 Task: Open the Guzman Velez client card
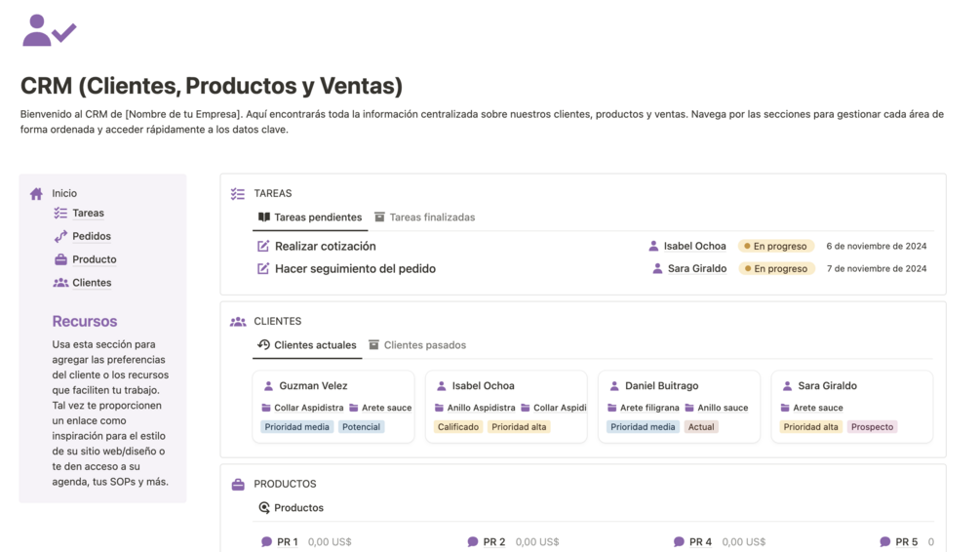[313, 386]
